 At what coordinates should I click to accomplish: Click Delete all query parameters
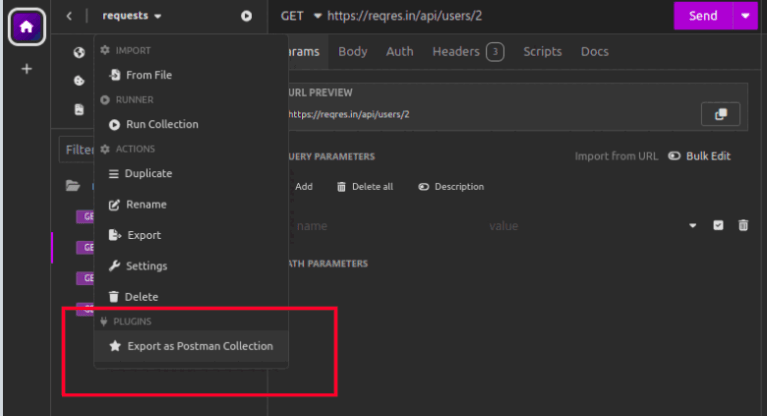(x=365, y=187)
